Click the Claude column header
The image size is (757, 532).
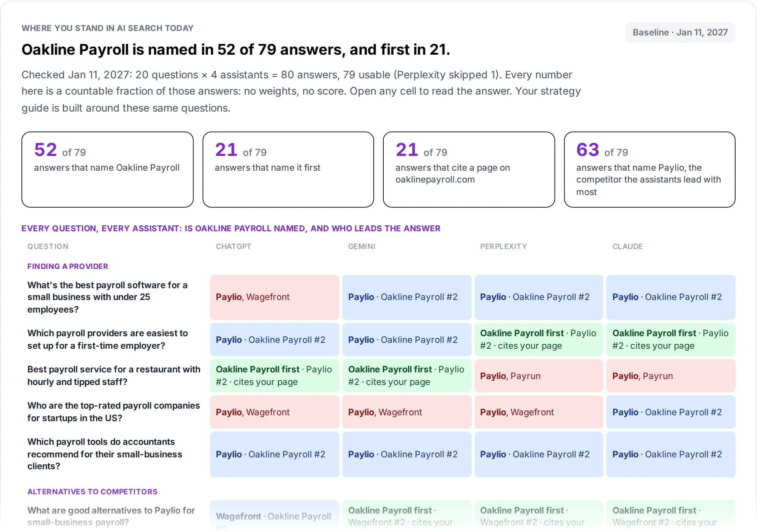point(628,246)
